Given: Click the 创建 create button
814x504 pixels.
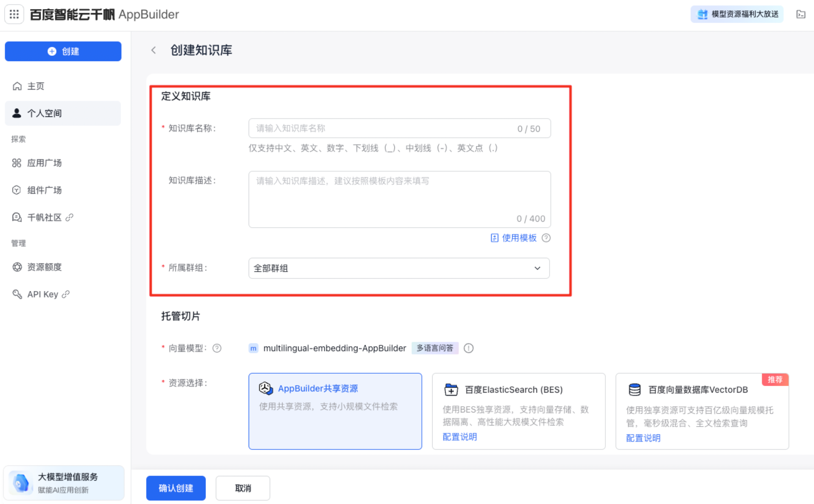Looking at the screenshot, I should click(63, 51).
